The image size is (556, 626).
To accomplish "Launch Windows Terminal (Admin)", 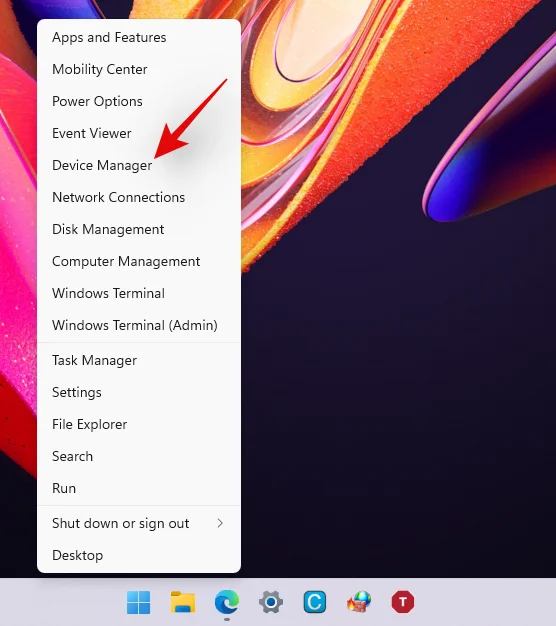I will [139, 325].
